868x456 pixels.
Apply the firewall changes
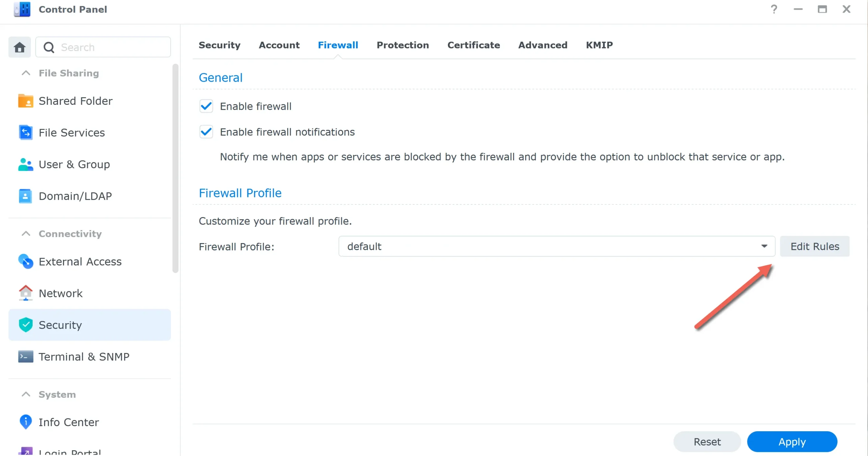click(792, 441)
